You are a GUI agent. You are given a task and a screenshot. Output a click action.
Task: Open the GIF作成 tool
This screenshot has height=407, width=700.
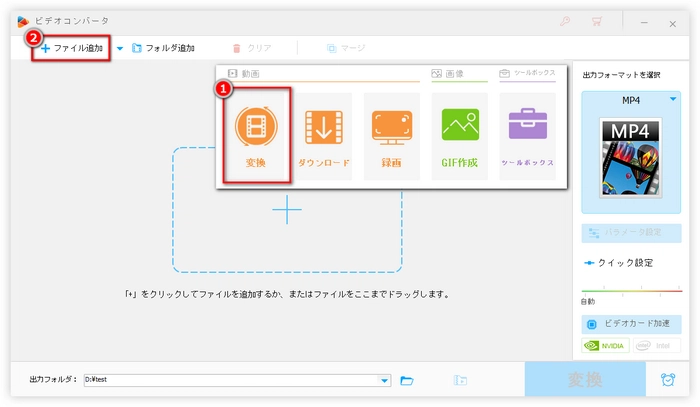pyautogui.click(x=459, y=135)
